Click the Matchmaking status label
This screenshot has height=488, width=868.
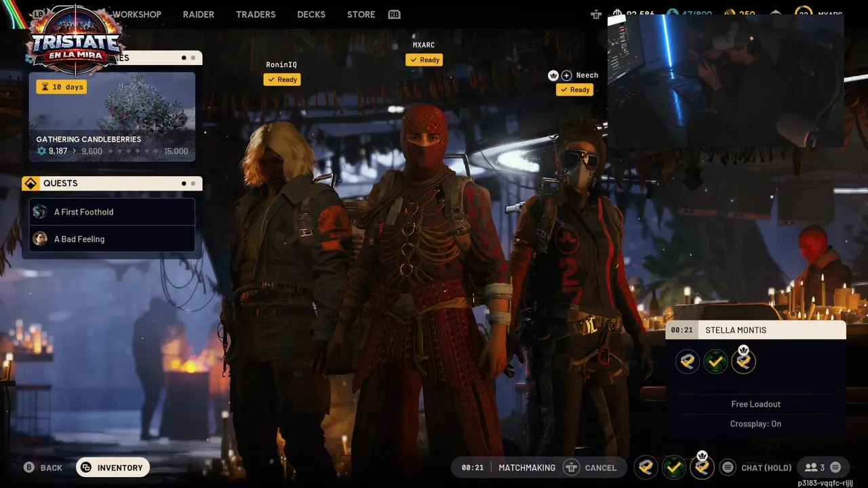[x=527, y=468]
